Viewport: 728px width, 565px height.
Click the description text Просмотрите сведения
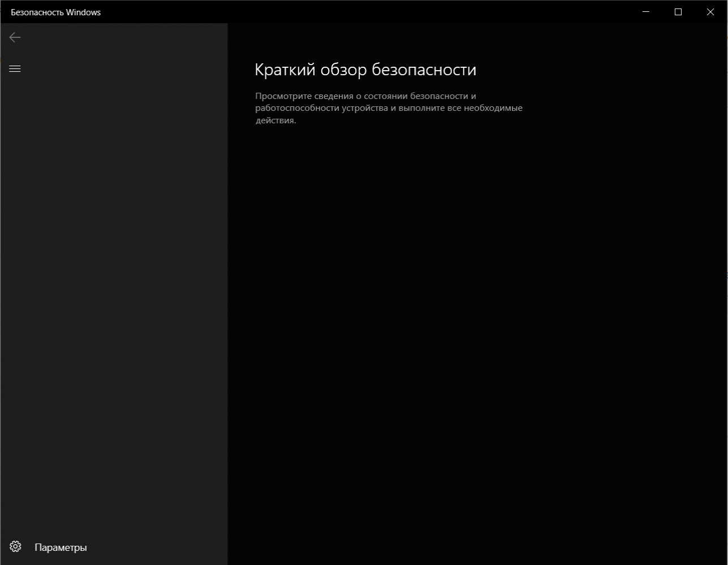click(389, 108)
